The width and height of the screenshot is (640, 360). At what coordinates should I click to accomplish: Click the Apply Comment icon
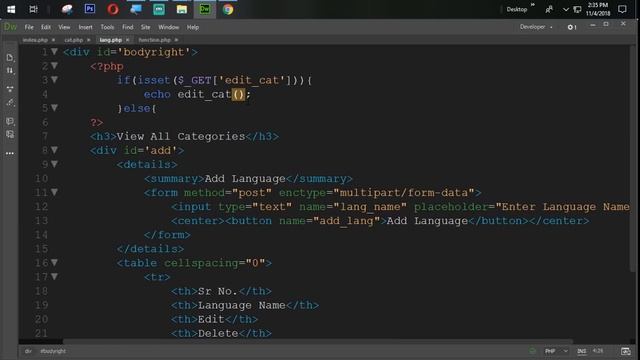10,121
